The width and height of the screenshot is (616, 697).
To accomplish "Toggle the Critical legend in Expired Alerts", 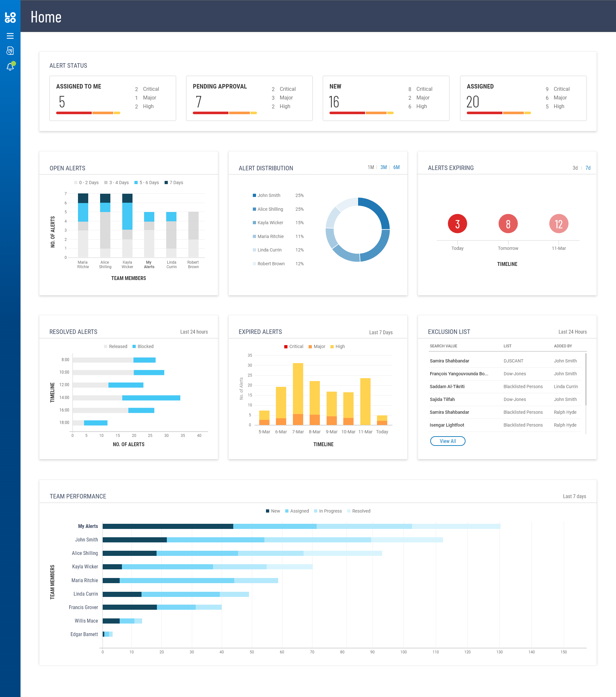I will (293, 346).
